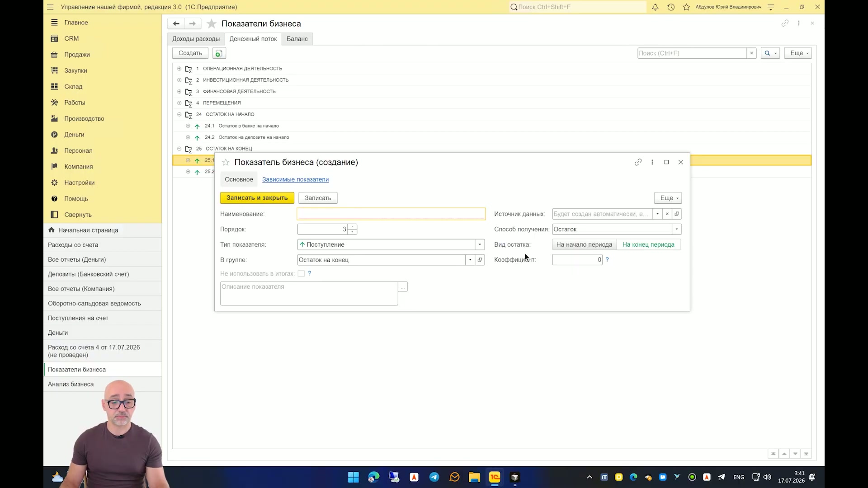Click the Коэффициент value field
868x488 pixels.
[577, 260]
